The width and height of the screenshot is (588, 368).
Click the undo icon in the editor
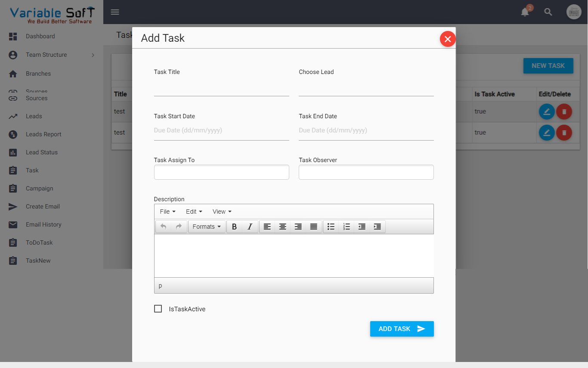click(x=164, y=227)
